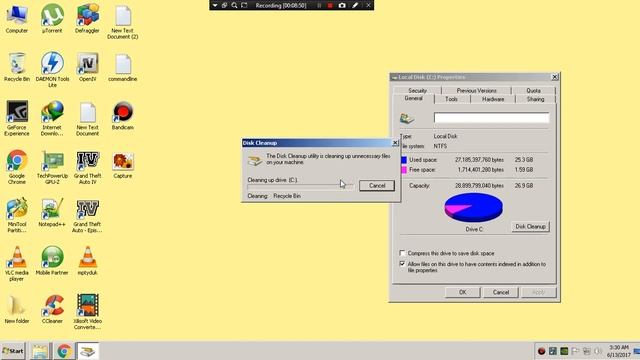
Task: Select GeForce Experience shortcut
Action: click(17, 118)
